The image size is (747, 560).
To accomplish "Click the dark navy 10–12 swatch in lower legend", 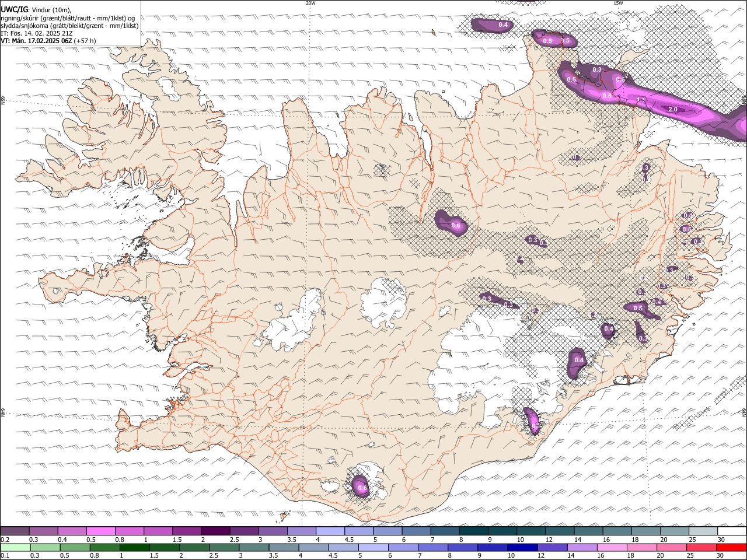I will (521, 548).
